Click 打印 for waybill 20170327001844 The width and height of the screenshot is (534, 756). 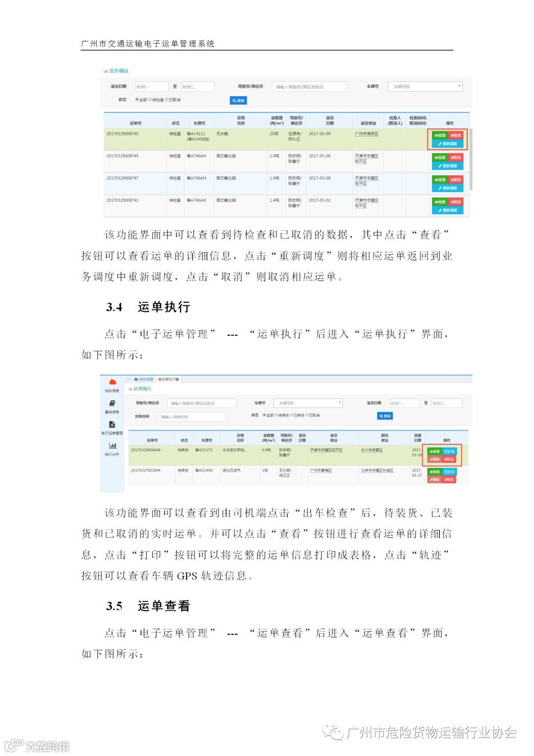(x=449, y=472)
